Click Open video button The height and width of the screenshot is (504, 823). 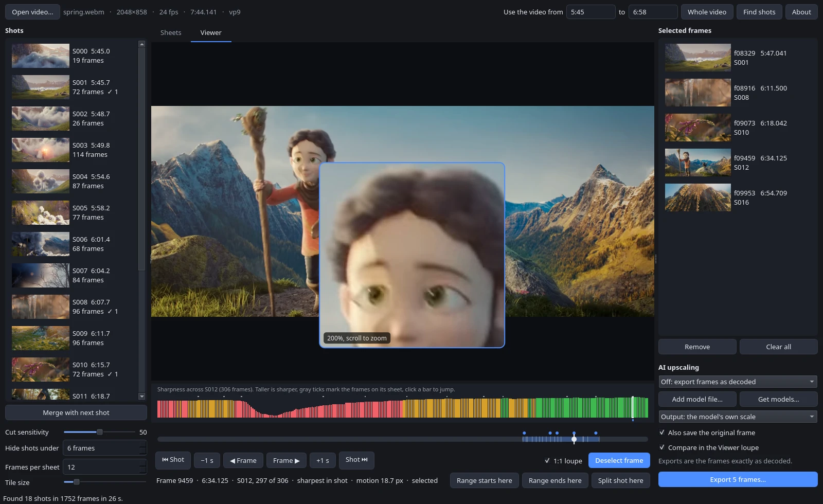(x=32, y=12)
